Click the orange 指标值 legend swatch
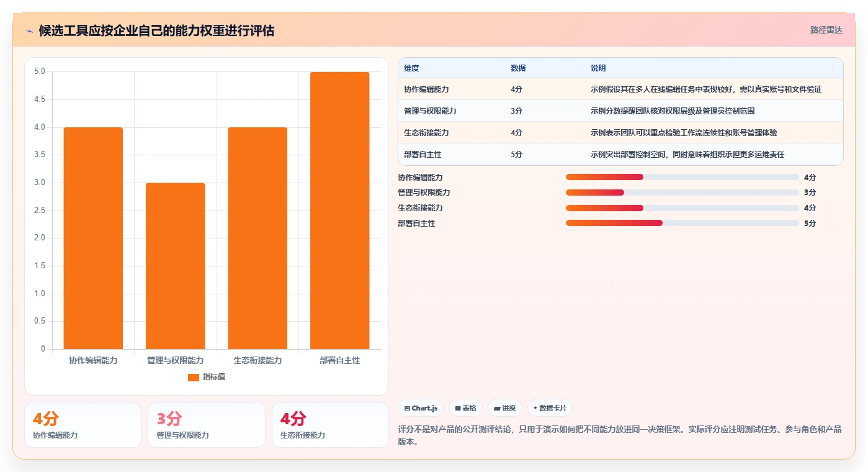Screen dimensions: 868x472 [194, 377]
